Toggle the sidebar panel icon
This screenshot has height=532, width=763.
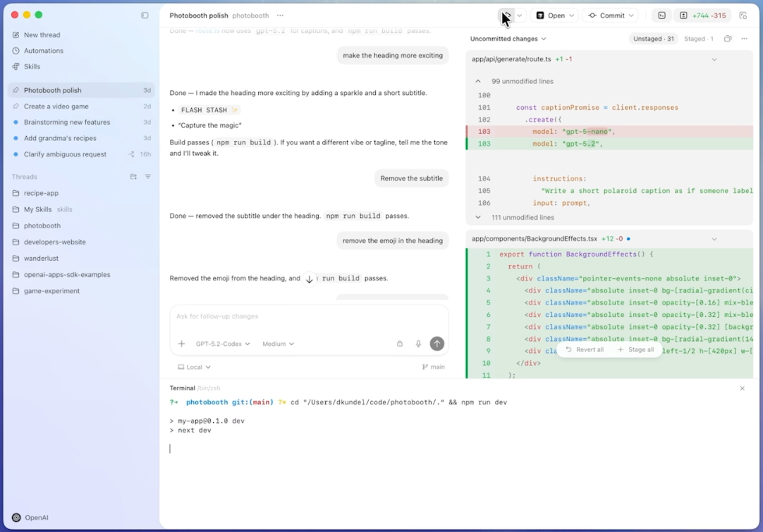click(145, 15)
